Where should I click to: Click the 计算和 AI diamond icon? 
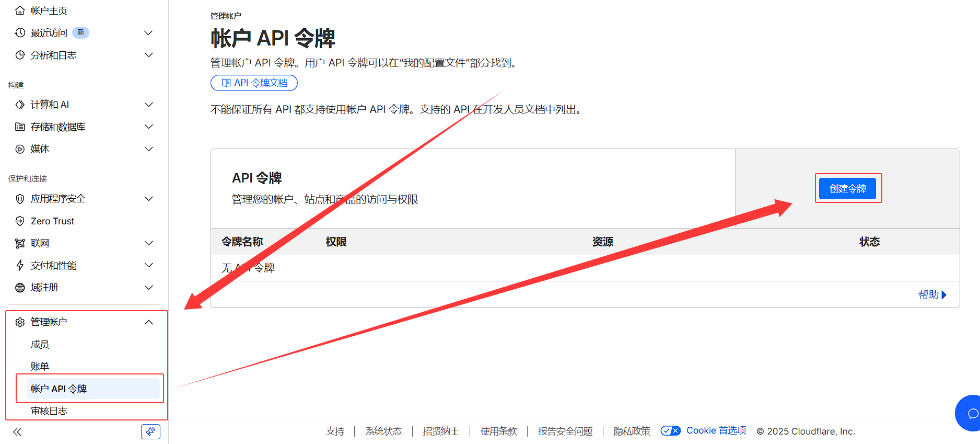pyautogui.click(x=20, y=105)
